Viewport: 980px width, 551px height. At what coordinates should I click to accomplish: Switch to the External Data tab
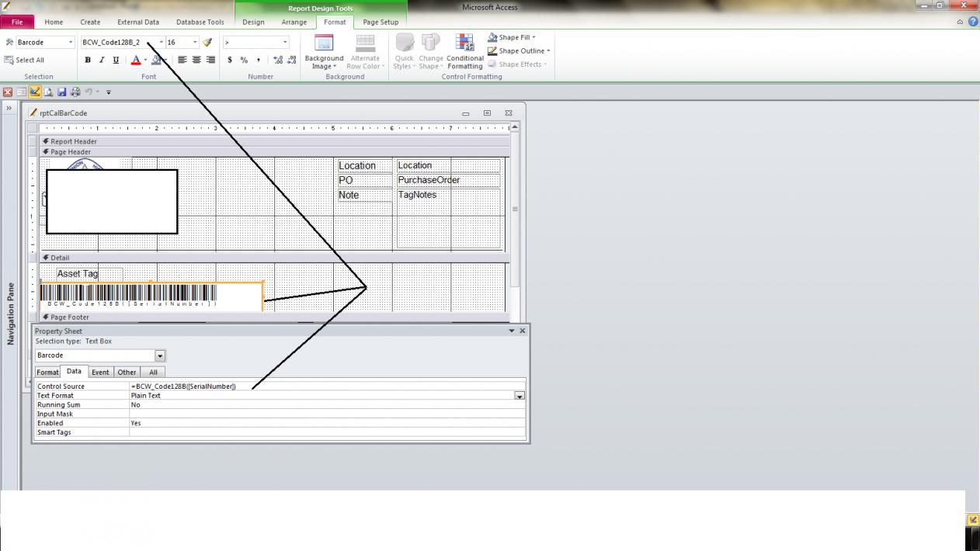coord(138,22)
